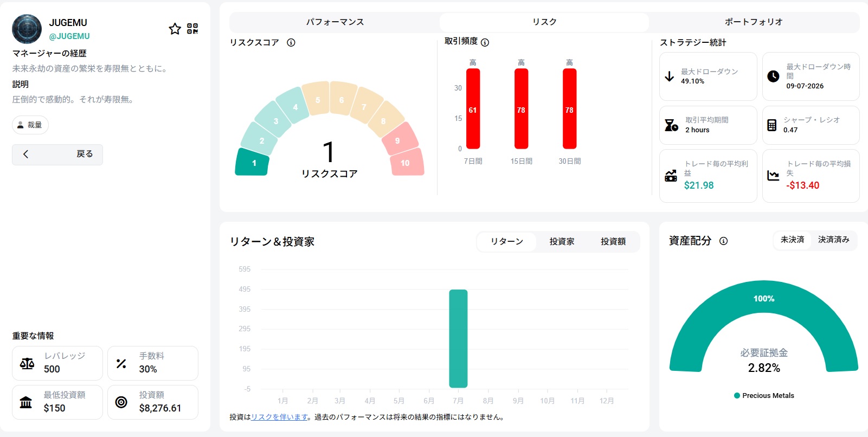The image size is (868, 437).
Task: Click the leverage value 500
Action: pos(52,369)
